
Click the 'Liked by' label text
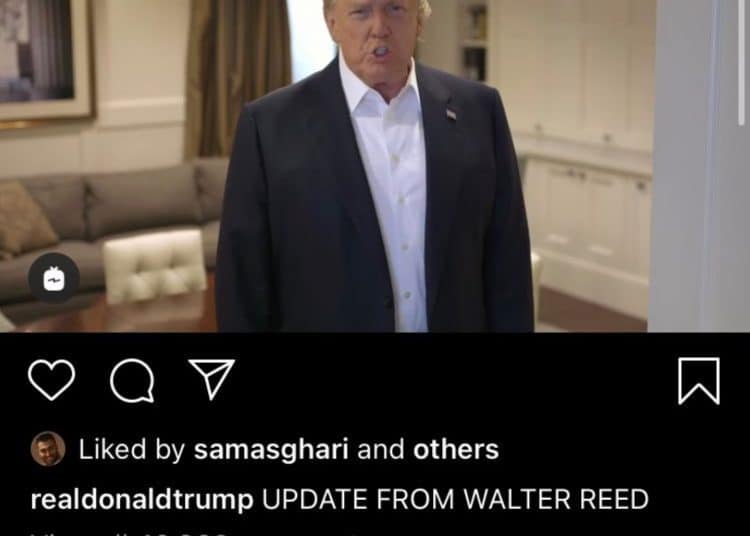click(x=132, y=449)
